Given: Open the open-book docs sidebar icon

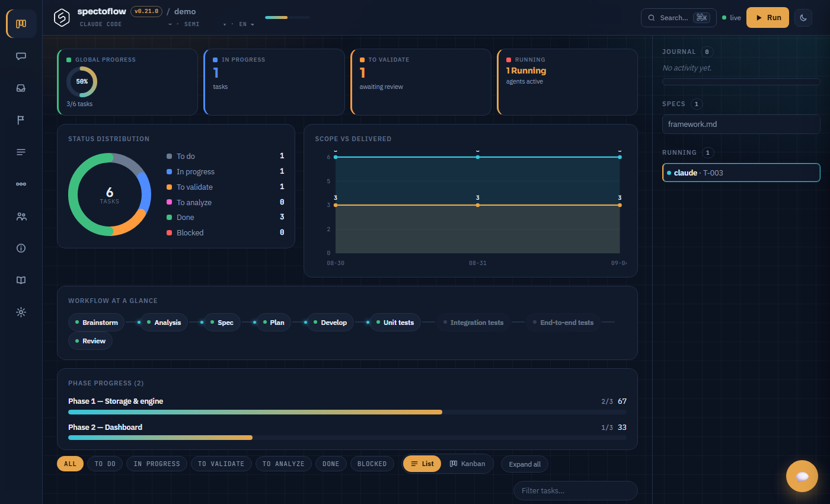Looking at the screenshot, I should pyautogui.click(x=21, y=280).
